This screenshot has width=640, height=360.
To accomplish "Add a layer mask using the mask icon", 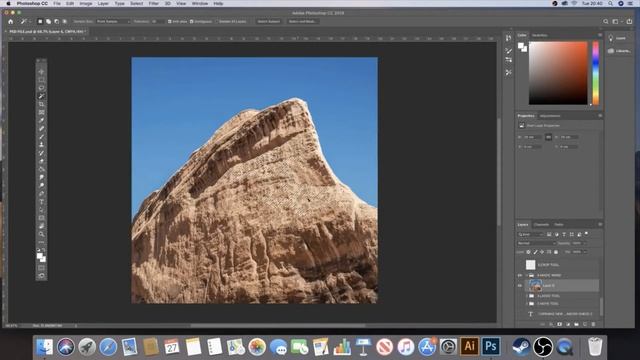I will (560, 324).
